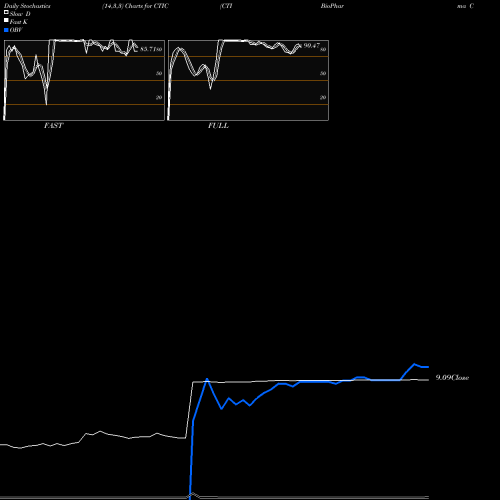This screenshot has height=500, width=500.
Task: Click the 85.71 value in the FAST chart
Action: click(x=148, y=49)
